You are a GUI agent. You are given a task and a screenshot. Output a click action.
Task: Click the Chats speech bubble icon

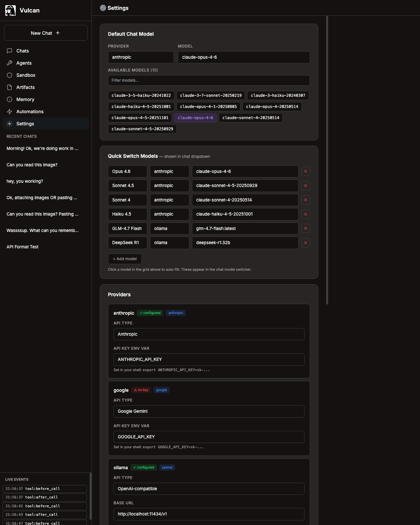[x=10, y=51]
